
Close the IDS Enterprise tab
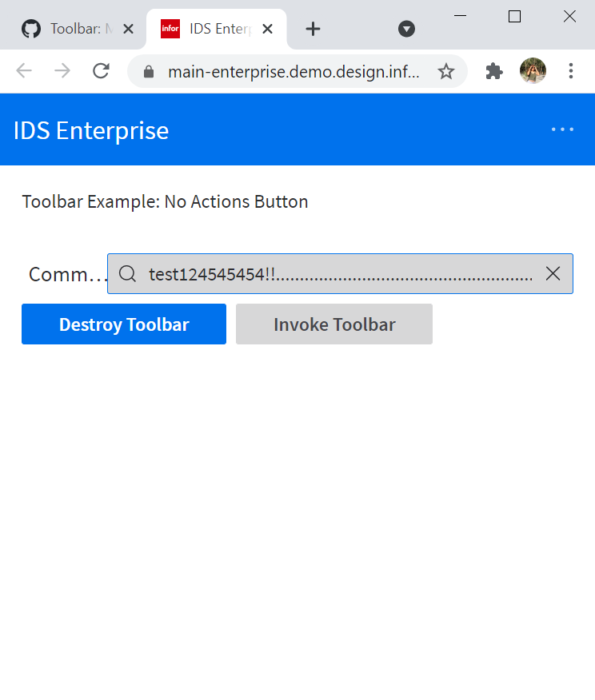268,29
